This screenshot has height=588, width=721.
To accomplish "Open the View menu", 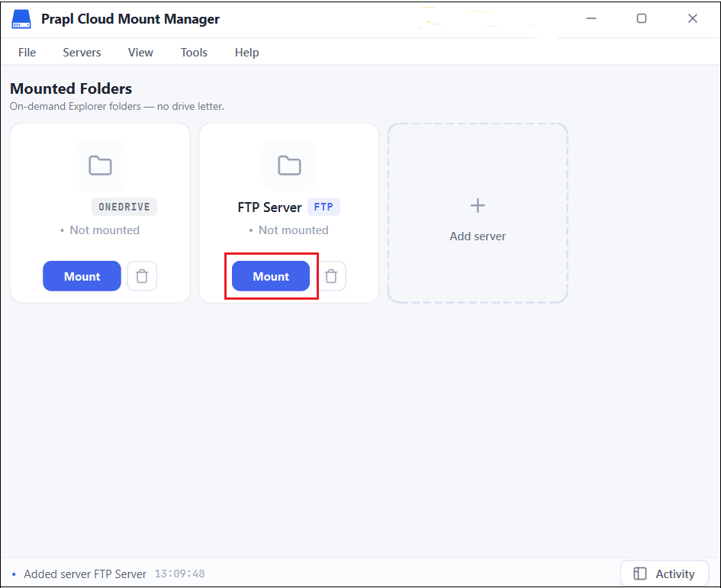I will [140, 53].
